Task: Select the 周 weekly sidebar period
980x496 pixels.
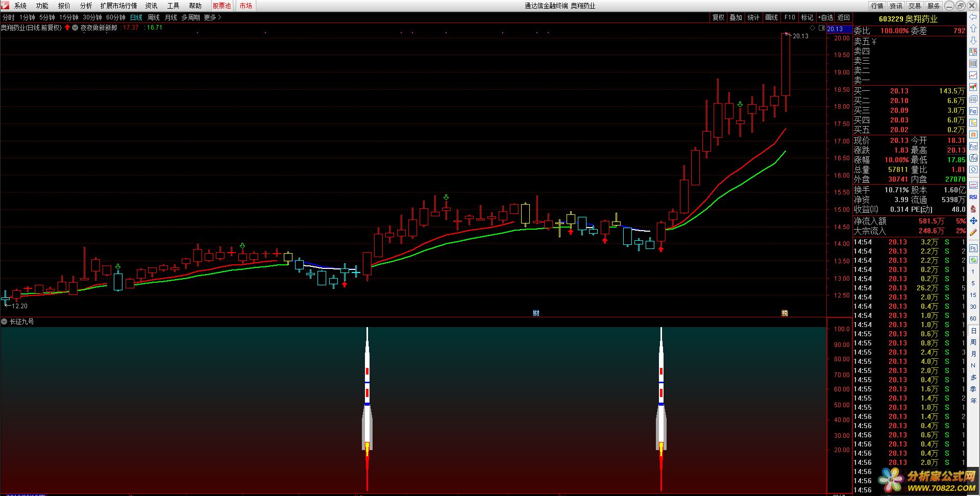Action: (973, 342)
